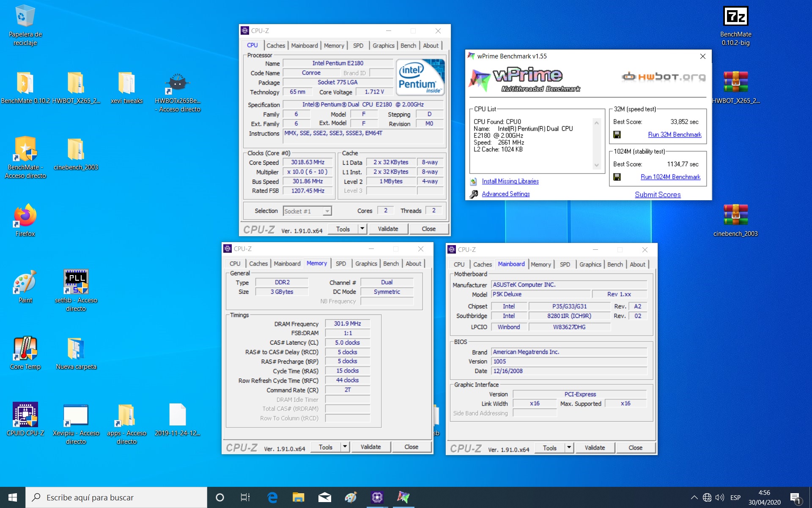
Task: Click Install Missing Libraries link text
Action: point(510,181)
